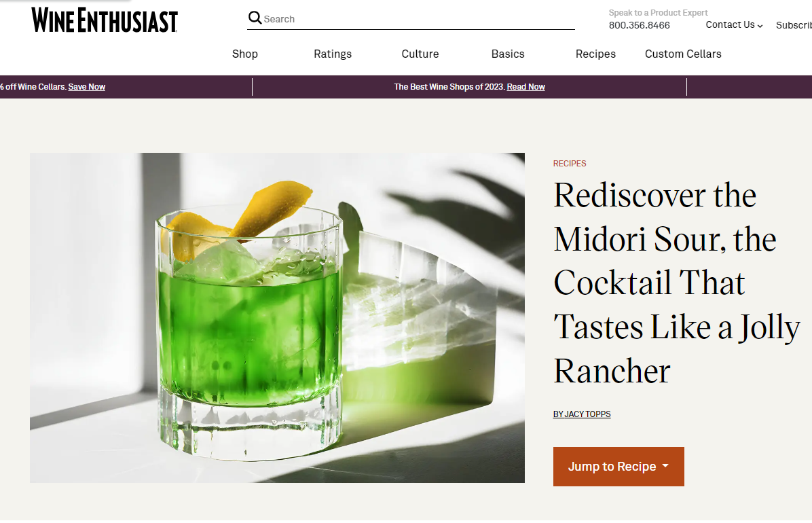Click the Subscribe link in header
This screenshot has width=812, height=523.
coord(794,25)
